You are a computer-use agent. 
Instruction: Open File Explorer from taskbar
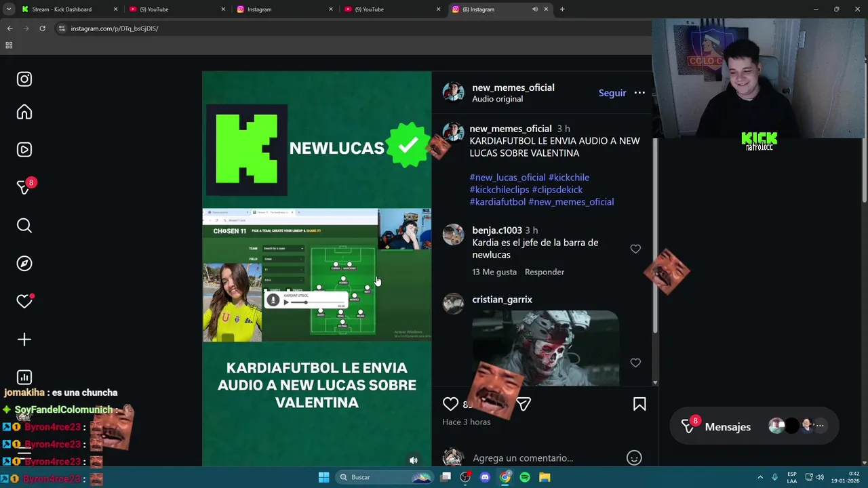point(545,477)
